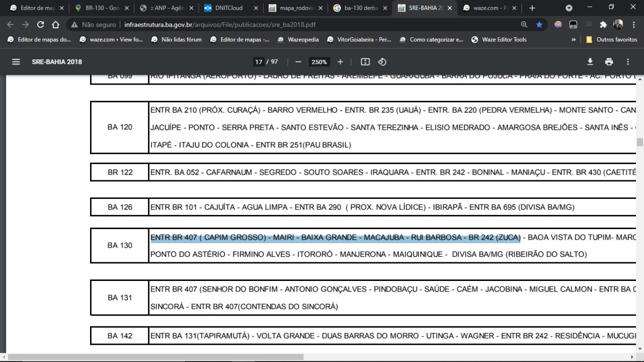The height and width of the screenshot is (362, 644).
Task: Bookmark this page with the star icon
Action: pos(539,25)
